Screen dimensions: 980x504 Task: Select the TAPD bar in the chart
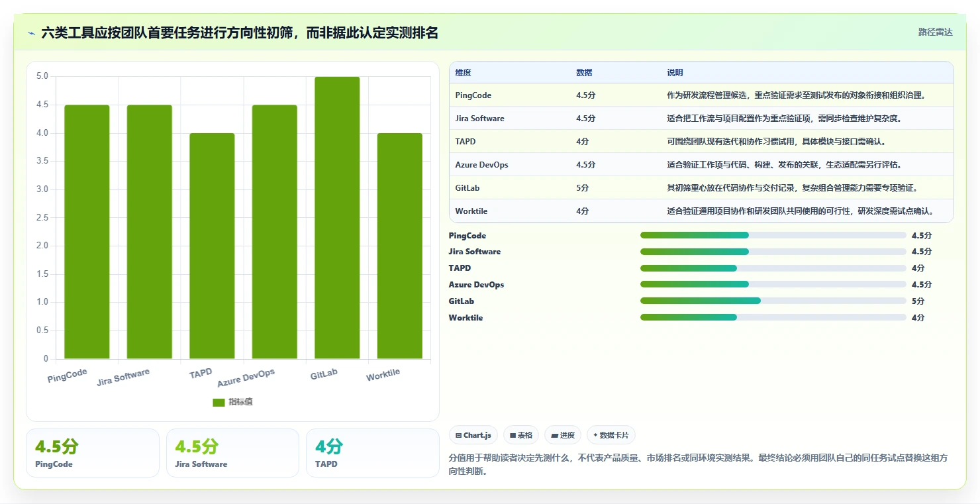(x=212, y=246)
